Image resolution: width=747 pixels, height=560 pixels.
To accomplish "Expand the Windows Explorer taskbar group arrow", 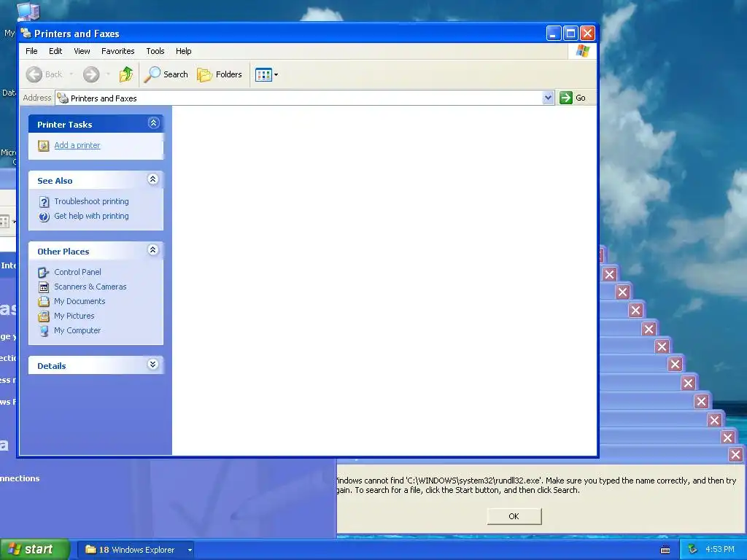I will [x=190, y=550].
